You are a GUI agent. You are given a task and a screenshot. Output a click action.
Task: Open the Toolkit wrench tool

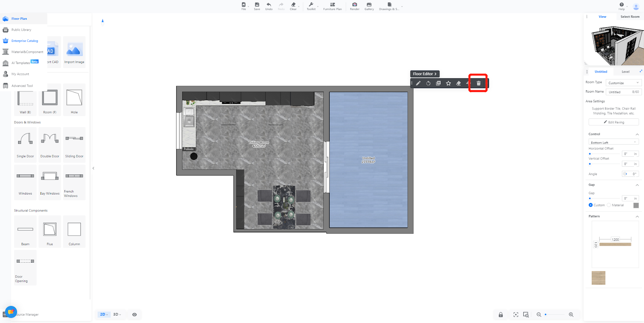[311, 6]
